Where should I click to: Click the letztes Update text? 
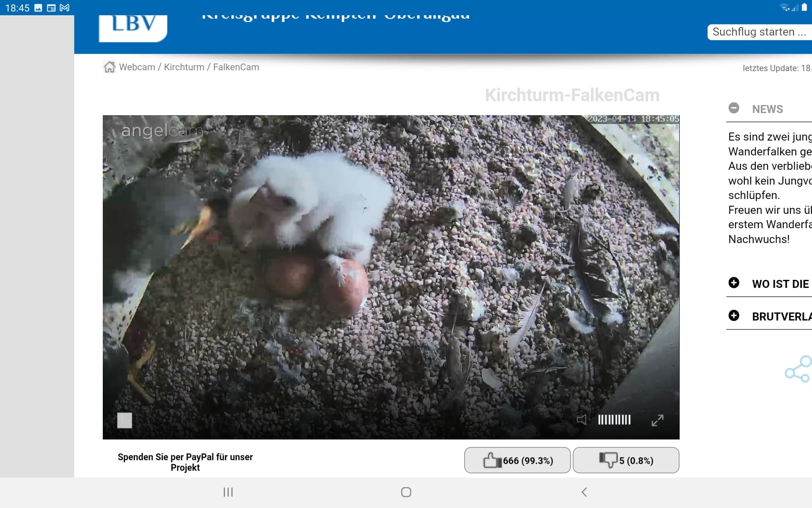[x=777, y=68]
